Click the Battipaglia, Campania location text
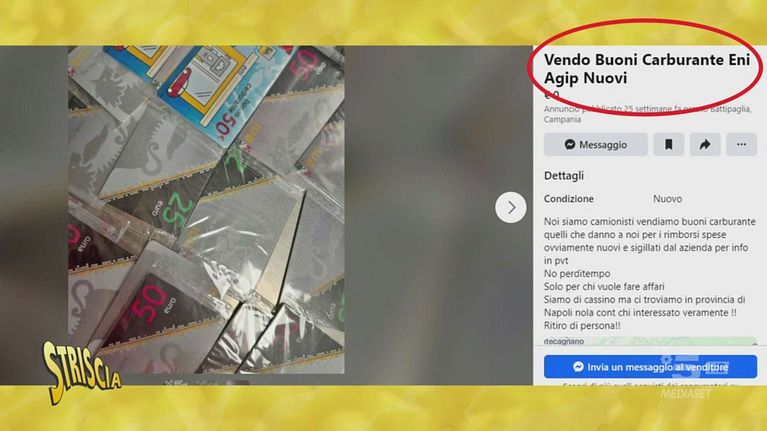This screenshot has width=767, height=431. coord(647,113)
